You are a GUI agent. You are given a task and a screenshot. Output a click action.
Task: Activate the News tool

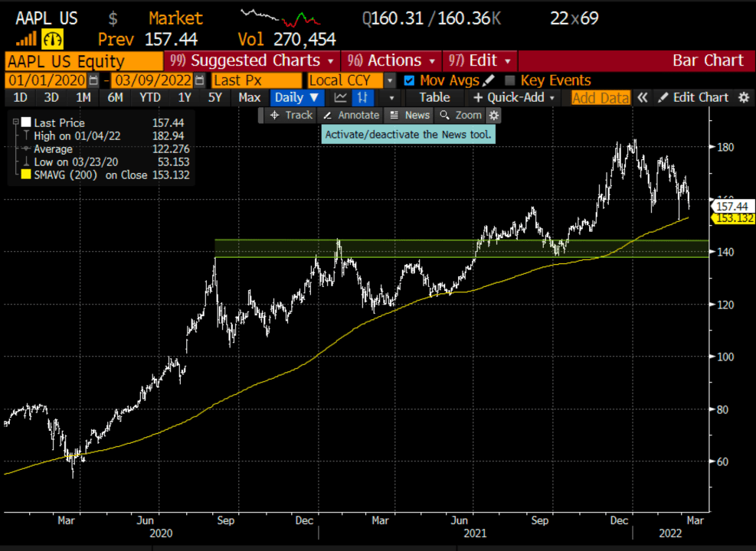(409, 116)
